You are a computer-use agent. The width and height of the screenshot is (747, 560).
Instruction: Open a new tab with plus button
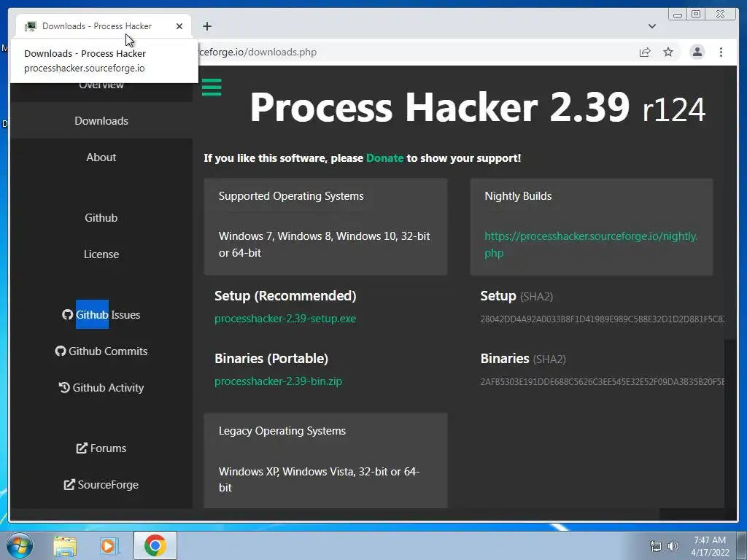[206, 26]
